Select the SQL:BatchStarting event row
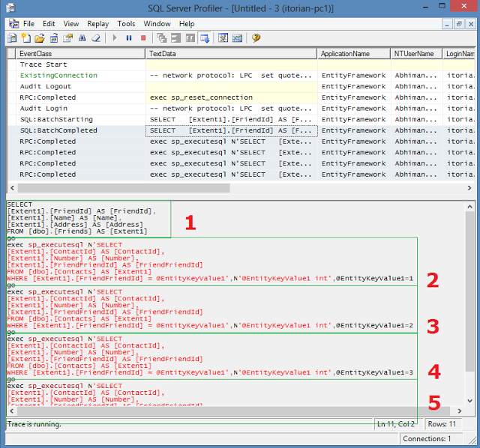Image resolution: width=480 pixels, height=448 pixels. [x=56, y=119]
